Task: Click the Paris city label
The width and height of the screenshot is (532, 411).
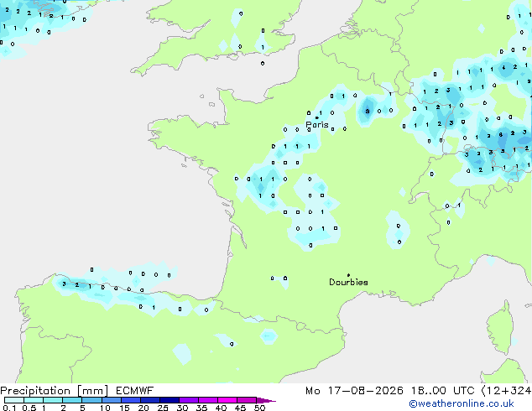Action: pyautogui.click(x=317, y=125)
